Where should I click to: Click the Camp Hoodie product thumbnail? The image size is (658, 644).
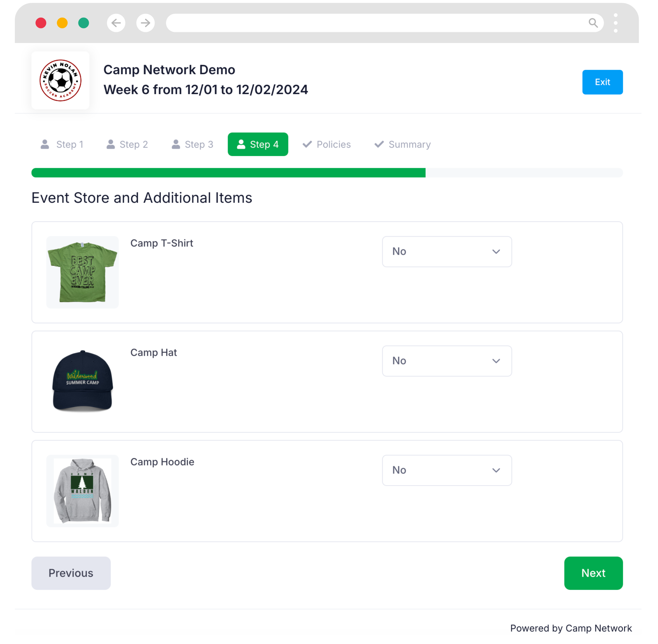(x=83, y=491)
